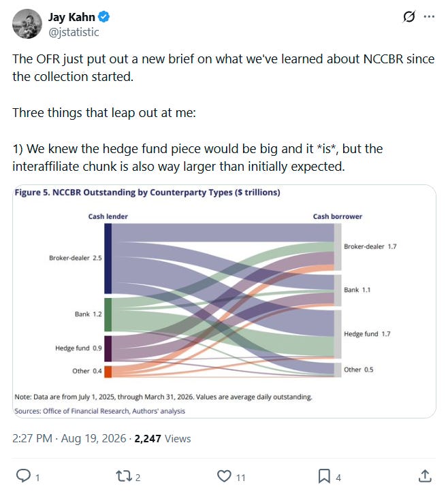Click the orange Other lender bar
Viewport: 448px width, 494px height.
tap(108, 372)
